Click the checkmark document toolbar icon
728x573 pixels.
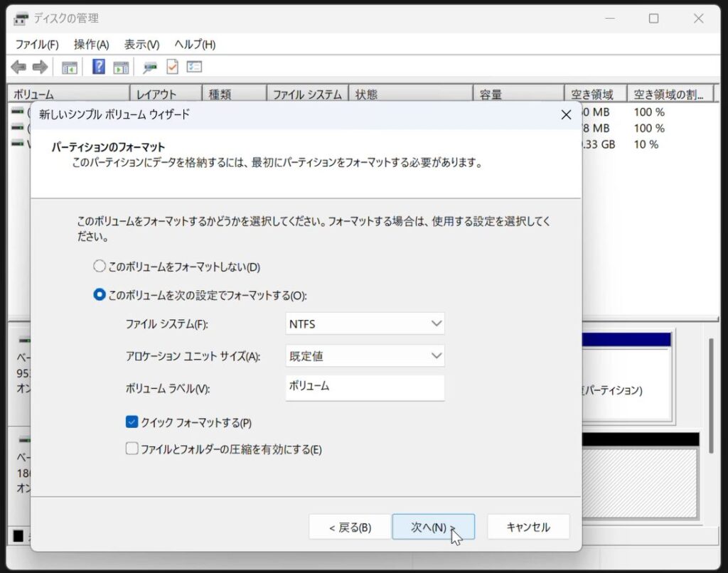[172, 68]
